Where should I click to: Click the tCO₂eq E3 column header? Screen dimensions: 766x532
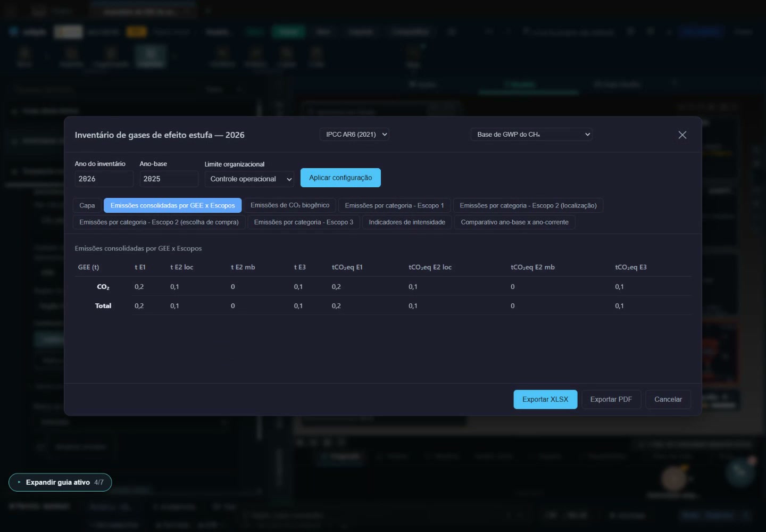(x=631, y=267)
